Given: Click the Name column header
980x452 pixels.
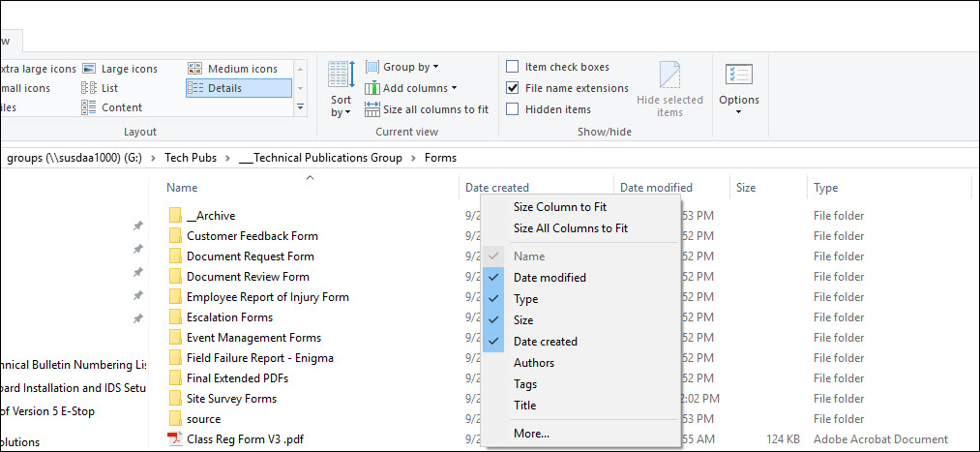Looking at the screenshot, I should click(x=182, y=188).
